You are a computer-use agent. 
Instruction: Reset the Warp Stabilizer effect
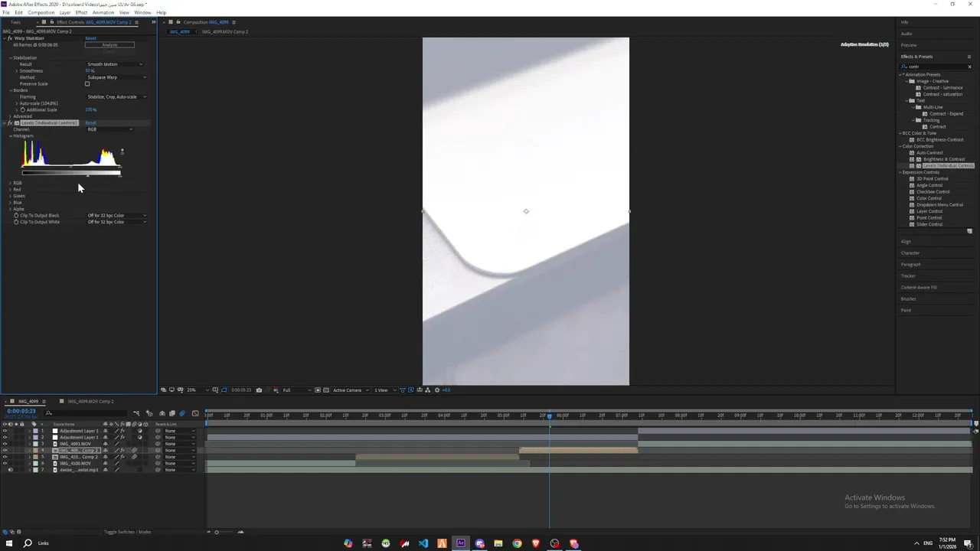[x=90, y=38]
